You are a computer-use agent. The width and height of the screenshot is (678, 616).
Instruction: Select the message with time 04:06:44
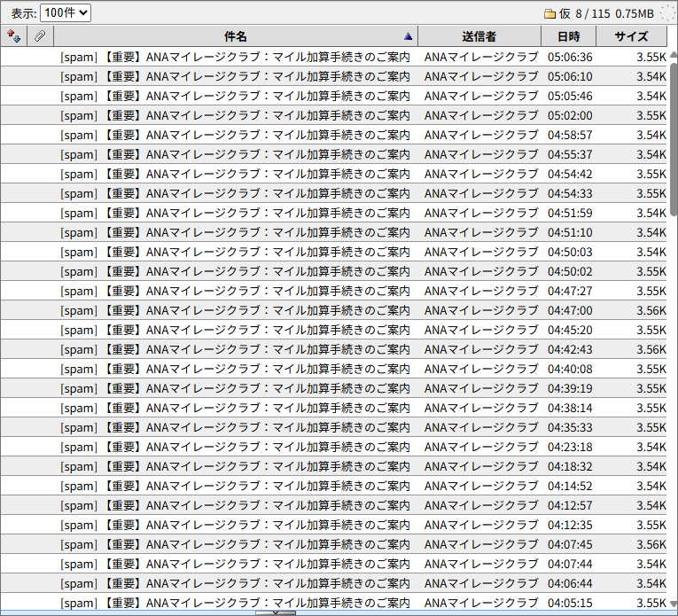(333, 583)
